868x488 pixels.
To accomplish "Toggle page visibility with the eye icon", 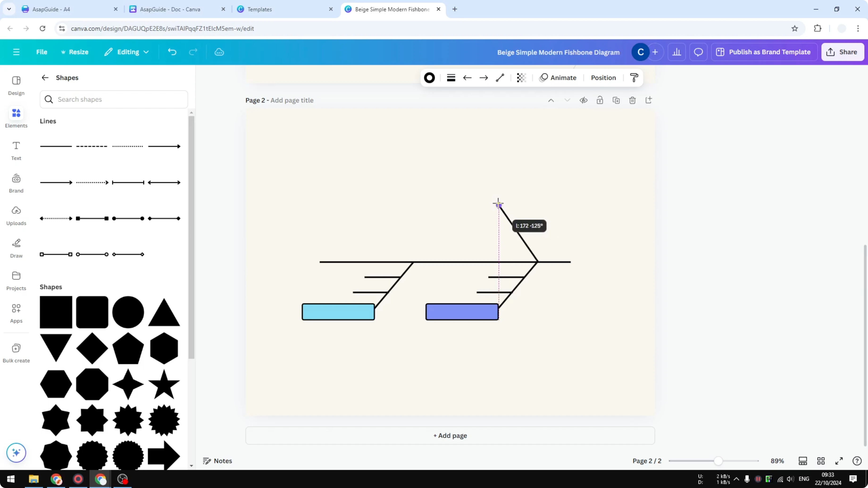I will point(584,100).
